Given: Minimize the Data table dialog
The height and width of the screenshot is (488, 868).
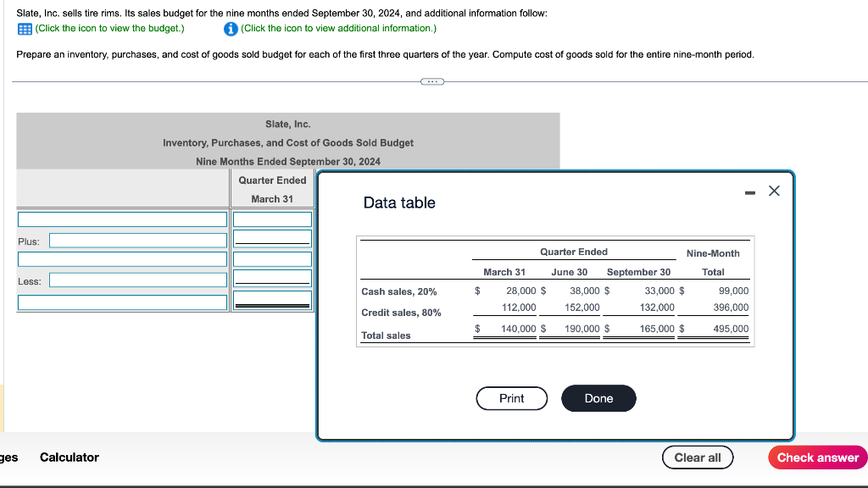Looking at the screenshot, I should click(x=749, y=192).
